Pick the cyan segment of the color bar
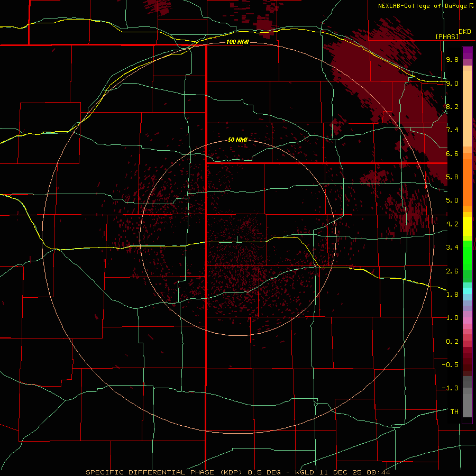Viewport: 476px width, 476px height. click(467, 291)
